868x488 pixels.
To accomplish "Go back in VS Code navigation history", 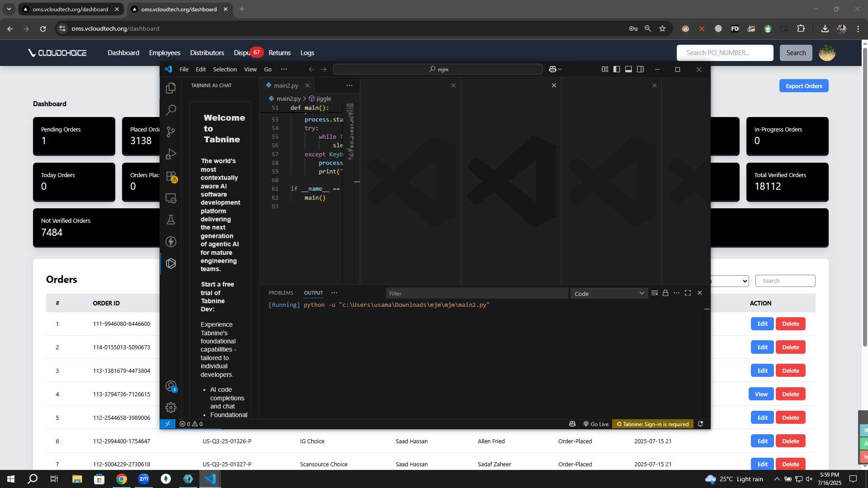I will 311,69.
